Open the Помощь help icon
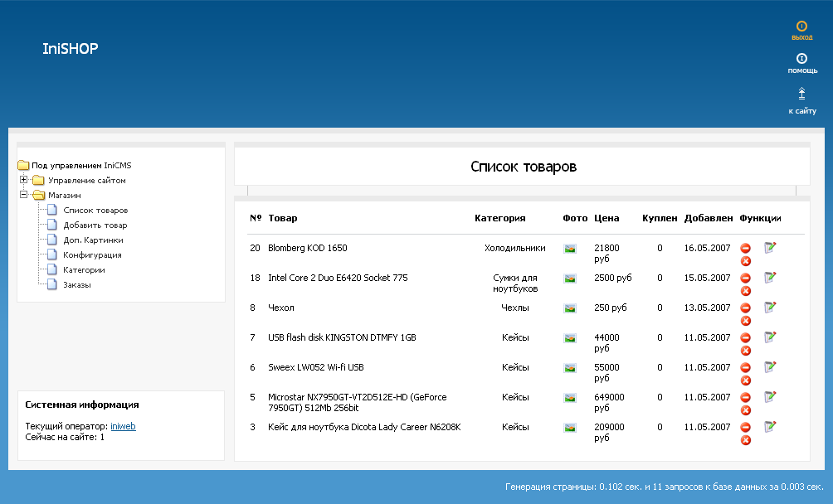Screen dimensions: 833x504 point(801,59)
